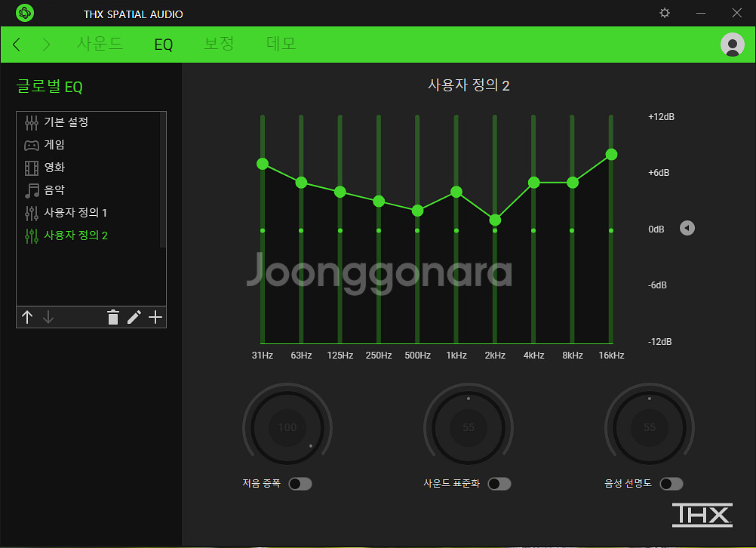Click the 2kHz EQ slider handle
The image size is (756, 548).
[495, 220]
